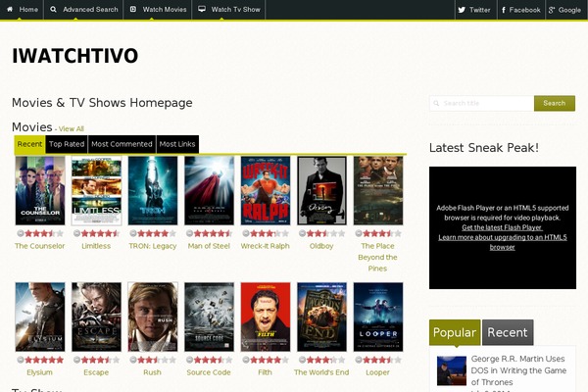Click the Home house icon

pos(10,10)
